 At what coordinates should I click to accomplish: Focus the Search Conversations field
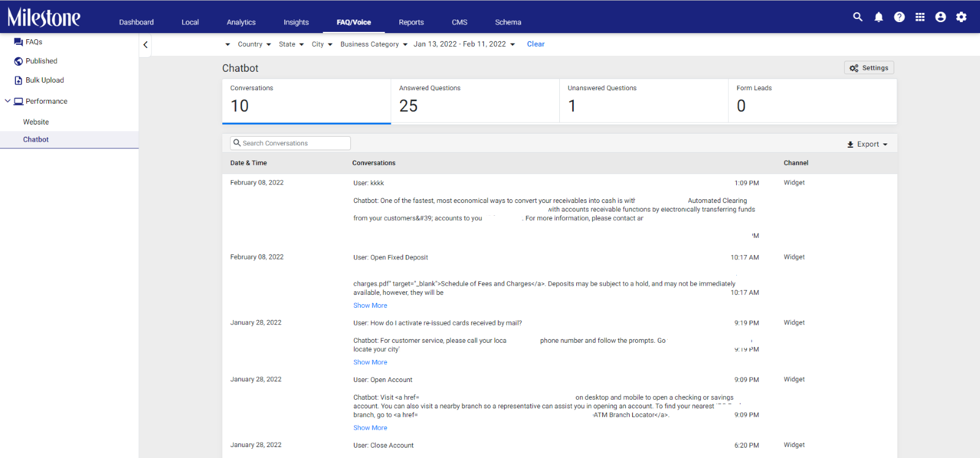click(290, 143)
